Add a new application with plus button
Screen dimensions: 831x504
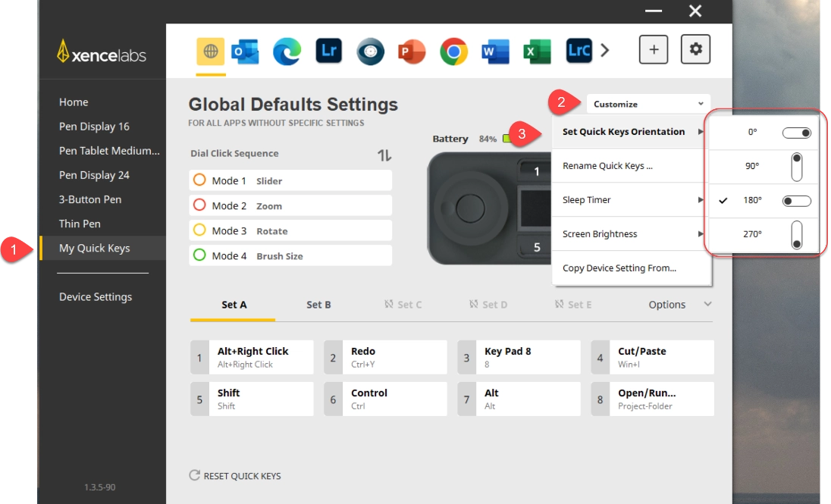coord(654,49)
